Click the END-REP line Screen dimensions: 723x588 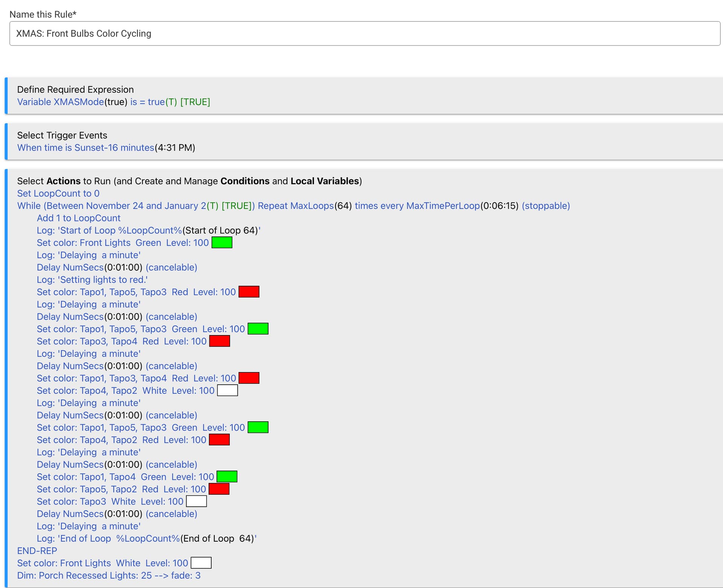[x=37, y=551]
